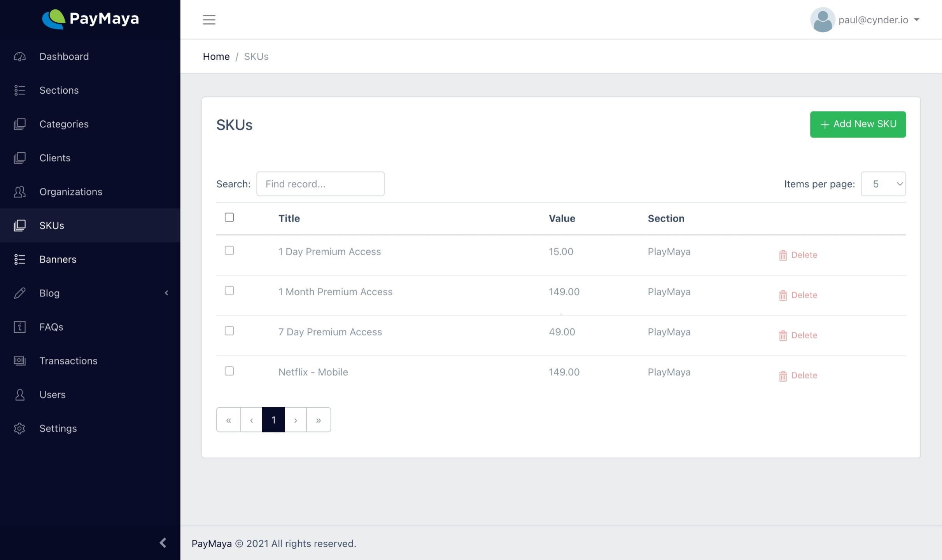Click the Clients stack icon
This screenshot has height=560, width=942.
pos(19,158)
